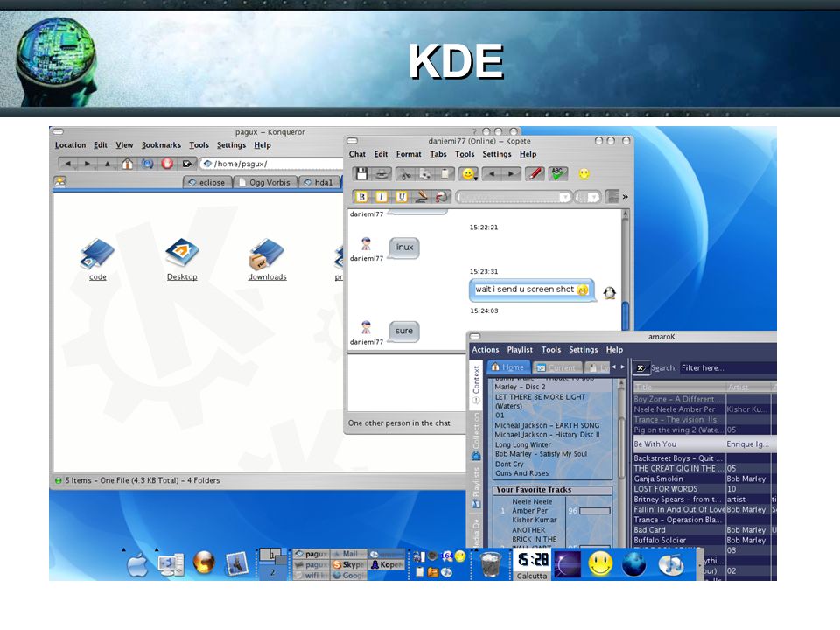This screenshot has height=630, width=840.
Task: Save the Kopete chat with floppy icon
Action: click(x=361, y=173)
